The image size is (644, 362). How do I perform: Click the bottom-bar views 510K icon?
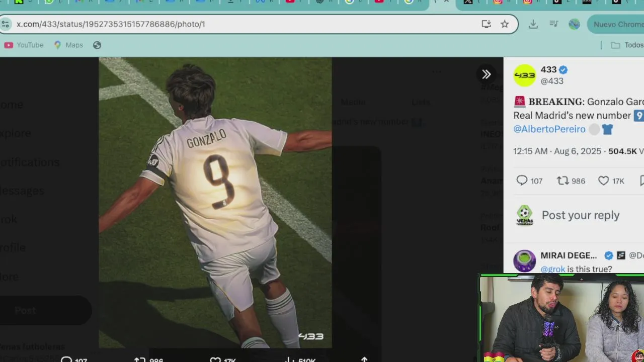coord(290,359)
